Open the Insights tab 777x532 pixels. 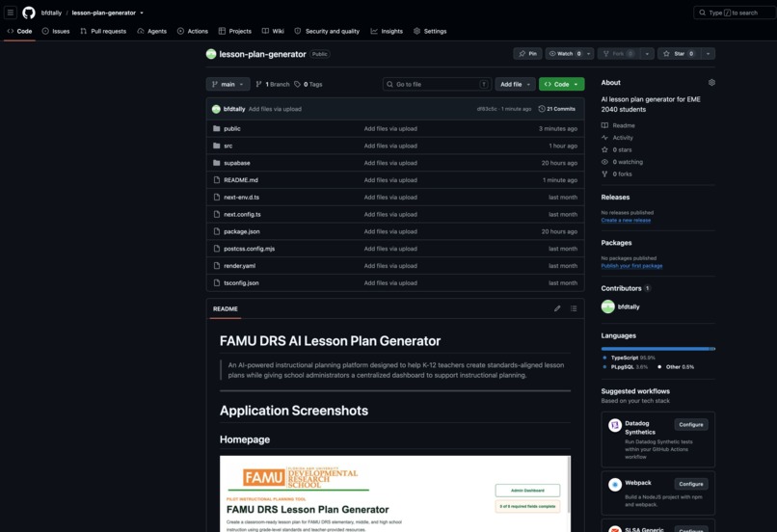coord(387,31)
